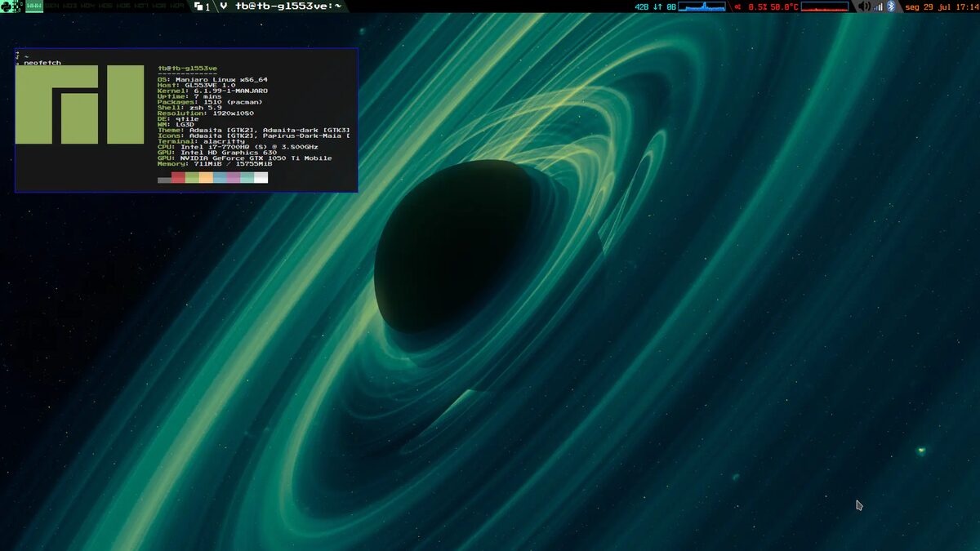Click the Shell: zsh 5.9 line
The height and width of the screenshot is (551, 980).
click(x=189, y=107)
